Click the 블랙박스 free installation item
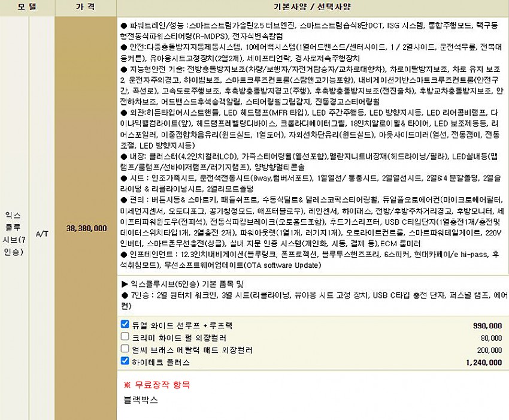Image resolution: width=509 pixels, height=420 pixels. [x=141, y=399]
